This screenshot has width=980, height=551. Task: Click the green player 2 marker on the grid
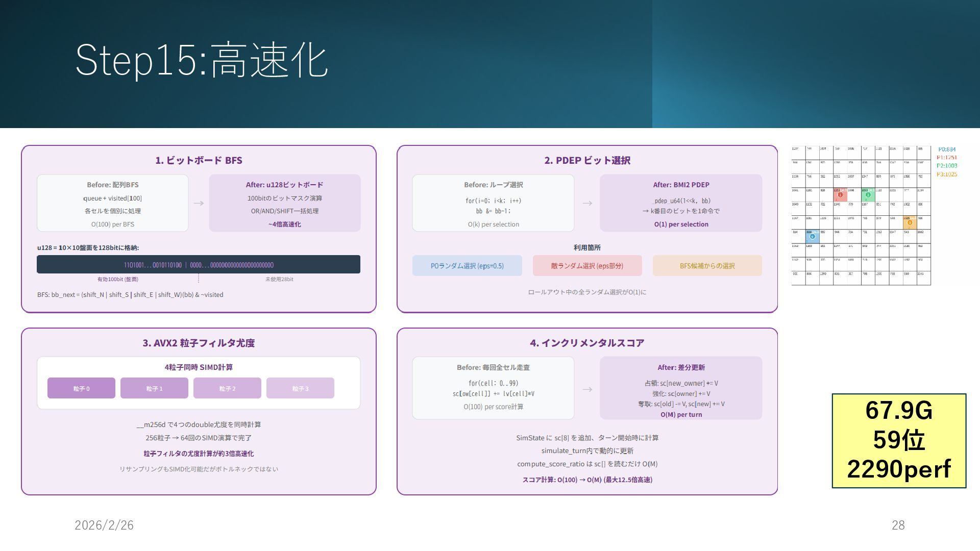(868, 195)
